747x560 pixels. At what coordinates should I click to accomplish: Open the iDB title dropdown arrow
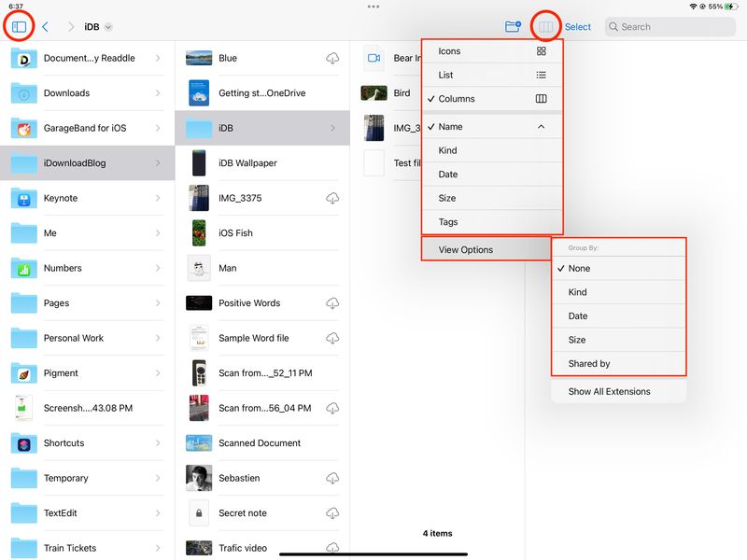pos(108,27)
